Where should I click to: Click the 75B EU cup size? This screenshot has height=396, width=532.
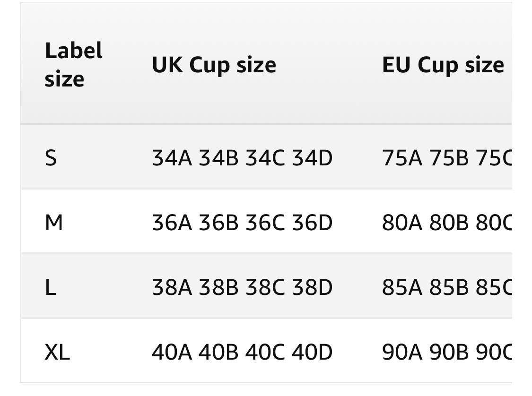(448, 157)
